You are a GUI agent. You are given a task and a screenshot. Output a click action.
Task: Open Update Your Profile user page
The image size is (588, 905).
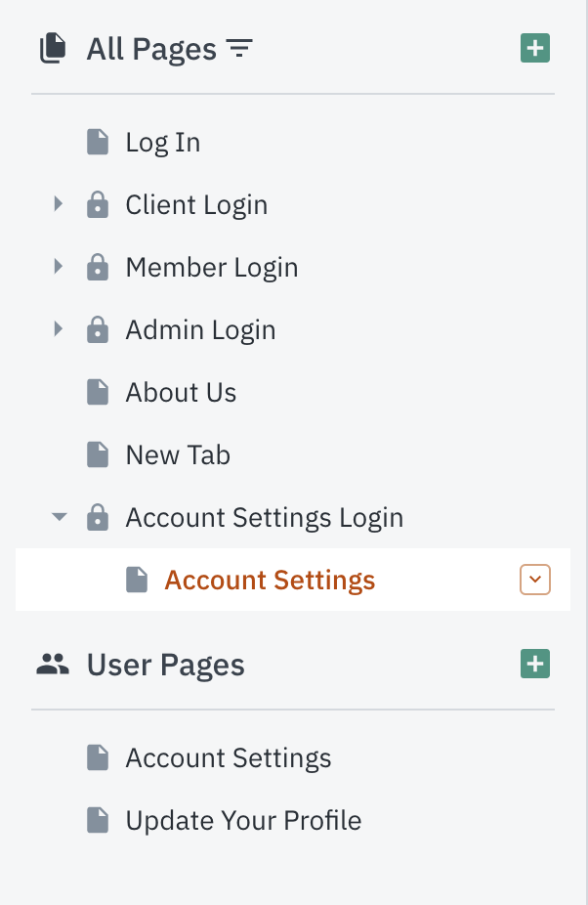[x=243, y=821]
